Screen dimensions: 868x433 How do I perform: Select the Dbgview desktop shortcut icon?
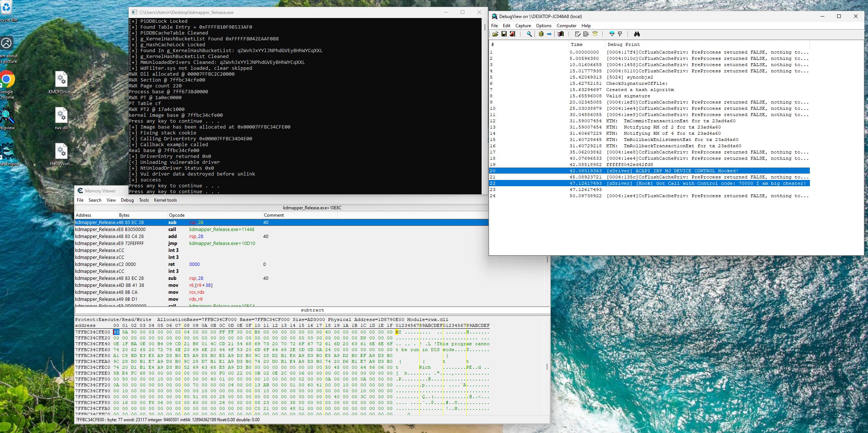coord(7,119)
